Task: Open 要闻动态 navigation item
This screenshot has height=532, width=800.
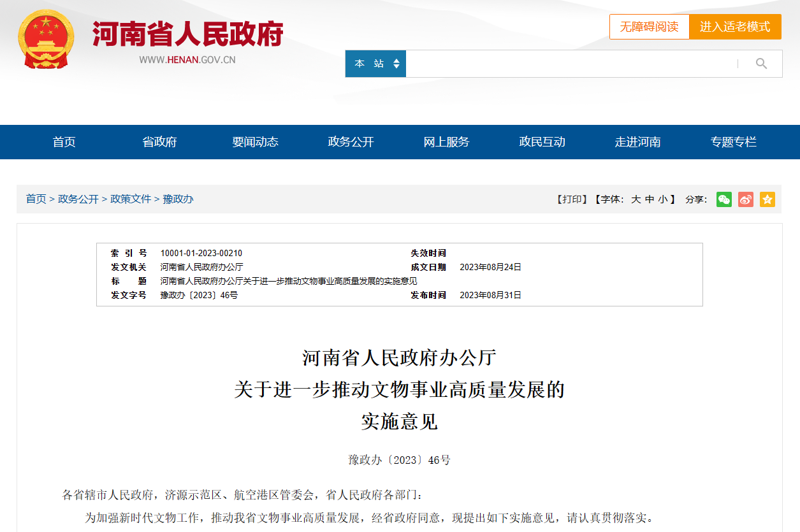Action: 255,142
